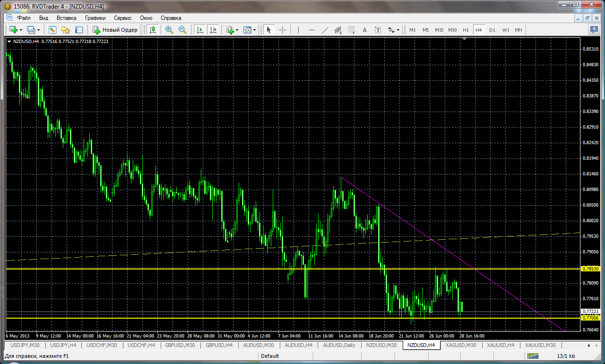Image resolution: width=605 pixels, height=364 pixels.
Task: Open the Справка menu
Action: click(171, 18)
